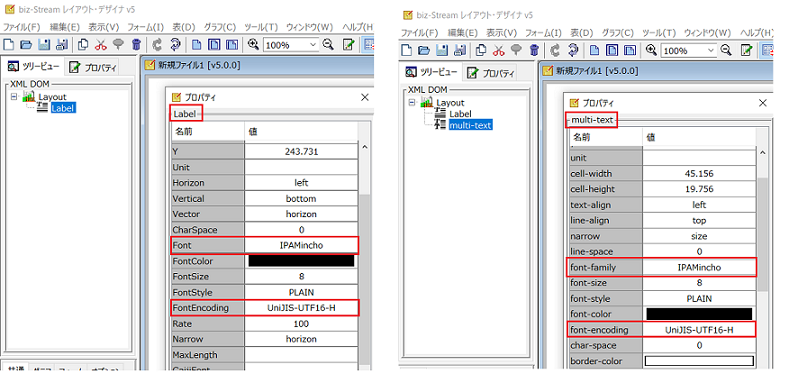The height and width of the screenshot is (383, 789).
Task: Click the Zoom out magnifier in right window
Action: coord(726,50)
